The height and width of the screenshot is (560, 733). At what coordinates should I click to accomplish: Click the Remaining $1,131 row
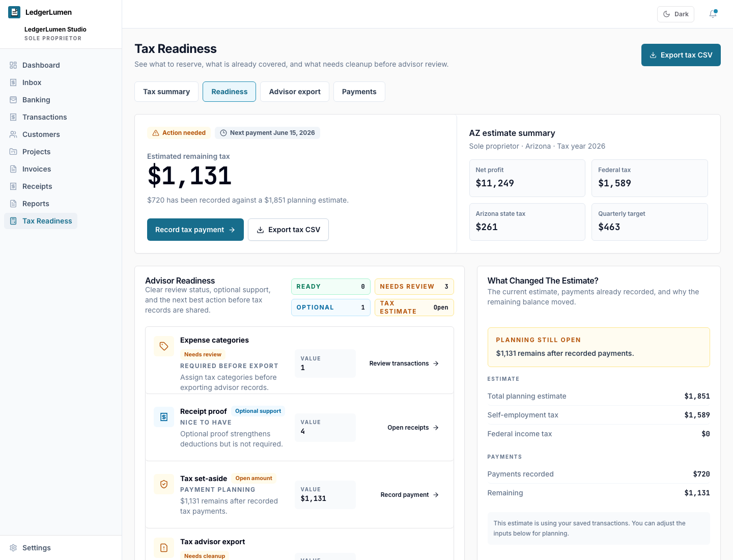coord(599,493)
